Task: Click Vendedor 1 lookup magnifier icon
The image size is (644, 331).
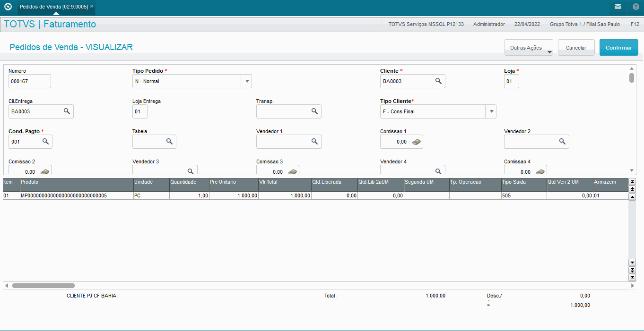Action: tap(314, 142)
